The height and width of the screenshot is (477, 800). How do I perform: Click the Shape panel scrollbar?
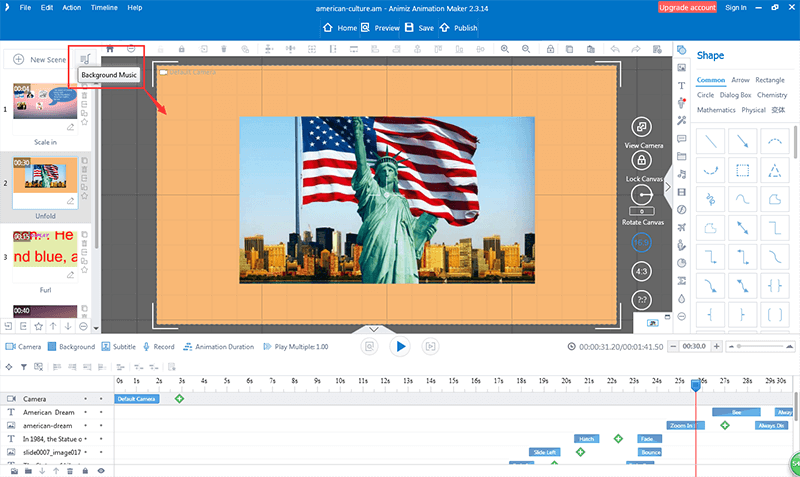[x=796, y=143]
